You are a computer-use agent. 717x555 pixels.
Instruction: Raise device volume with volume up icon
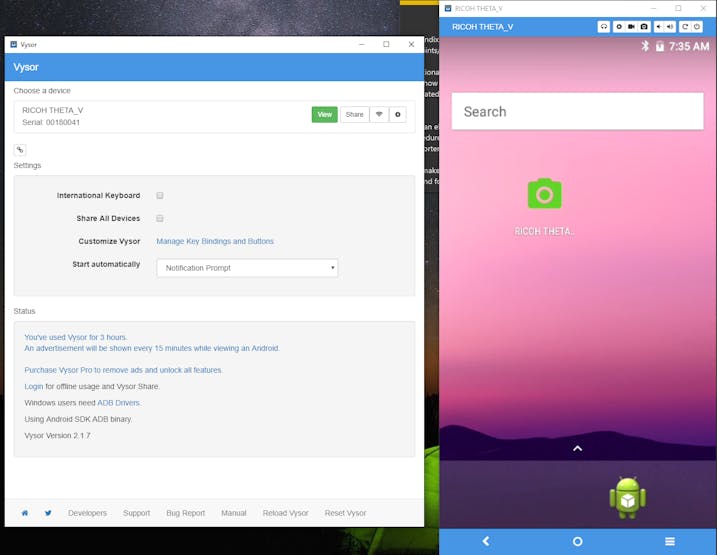coord(669,27)
